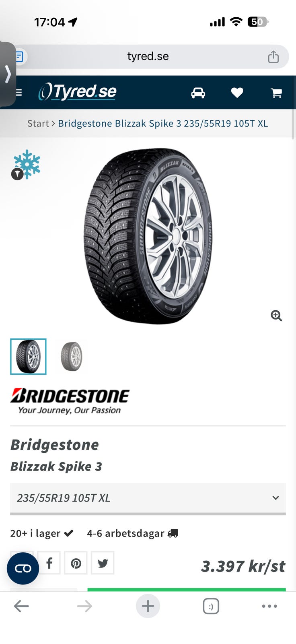Select the second tyre thumbnail image
This screenshot has height=644, width=296.
[72, 357]
